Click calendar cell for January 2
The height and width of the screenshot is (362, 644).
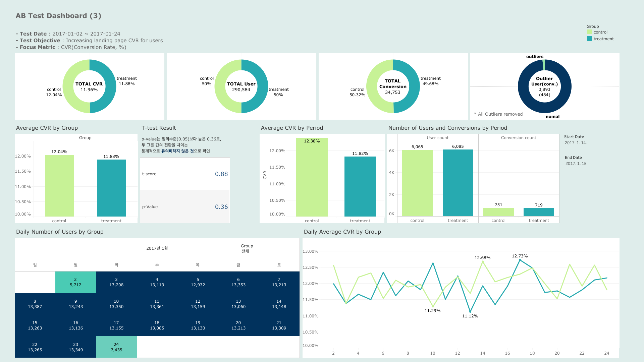point(75,282)
